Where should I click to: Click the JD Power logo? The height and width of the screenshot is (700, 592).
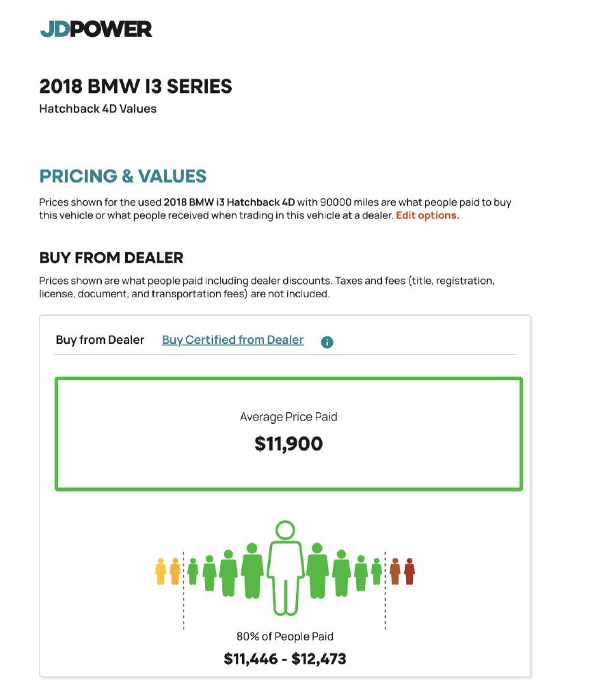click(96, 29)
